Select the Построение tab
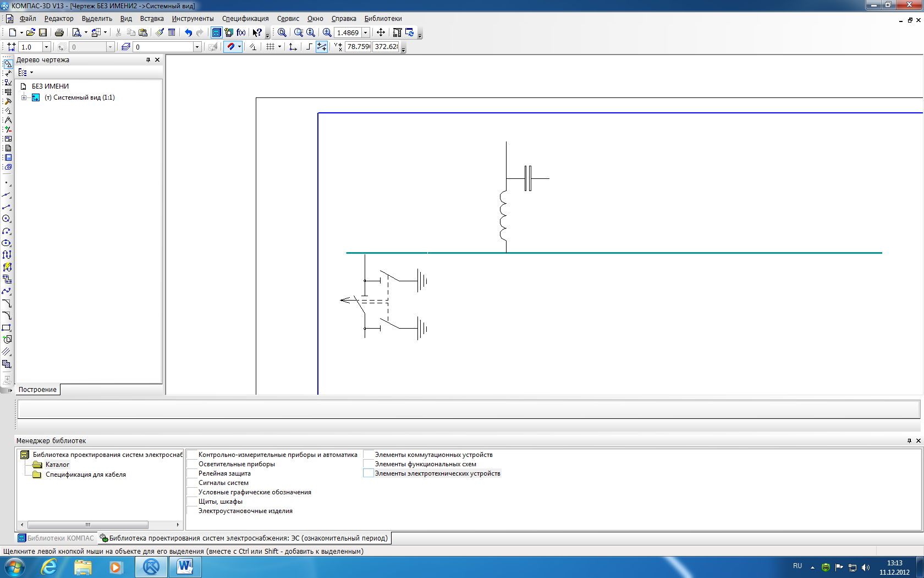Screen dimensions: 924x578 [x=37, y=390]
